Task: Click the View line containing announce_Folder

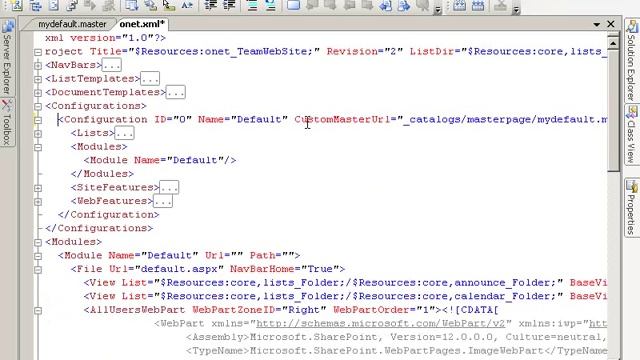Action: coord(345,283)
